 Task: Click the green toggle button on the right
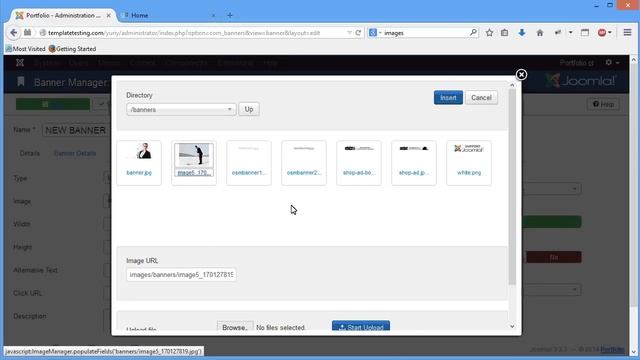[x=552, y=222]
